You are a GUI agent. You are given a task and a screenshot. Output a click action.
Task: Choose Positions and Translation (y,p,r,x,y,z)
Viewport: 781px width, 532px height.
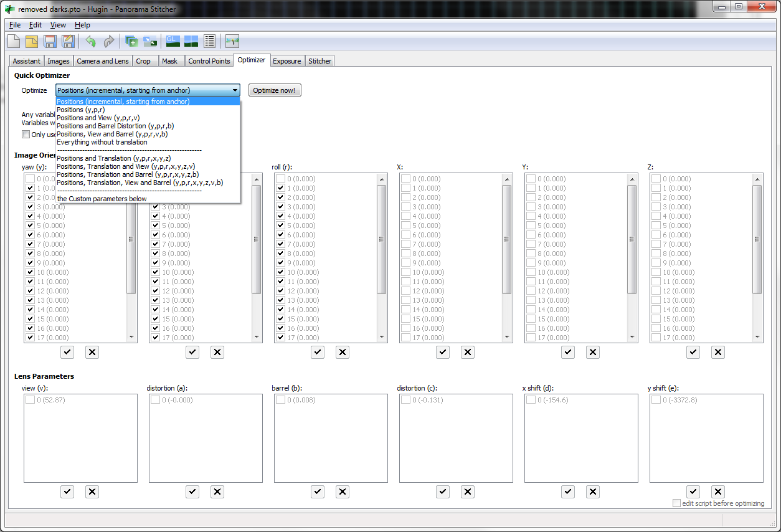(x=148, y=158)
